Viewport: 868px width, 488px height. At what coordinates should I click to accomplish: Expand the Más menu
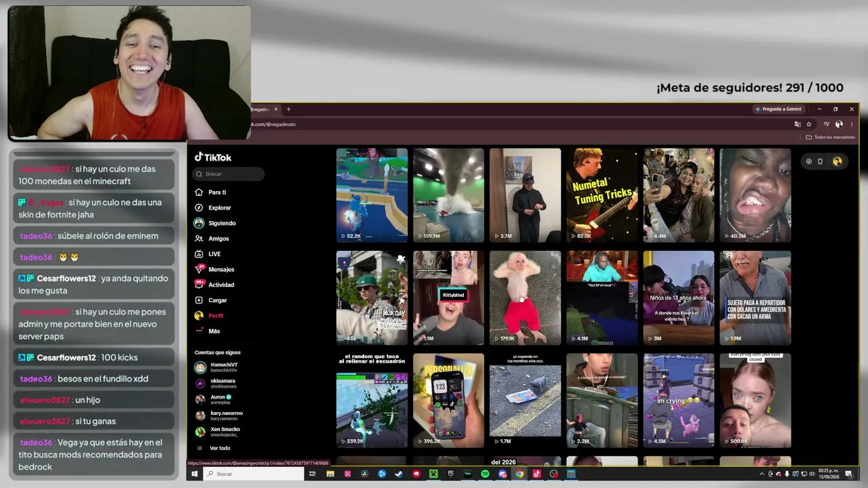[208, 331]
